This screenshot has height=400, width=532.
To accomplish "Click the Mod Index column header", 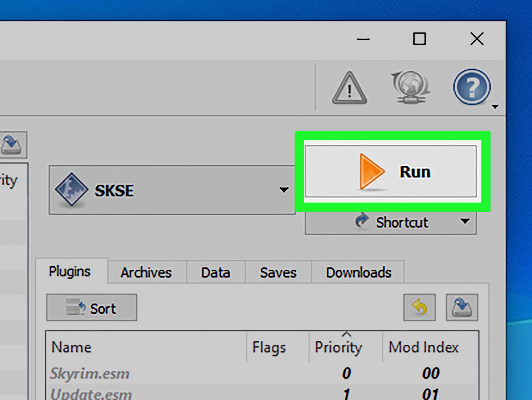I will pyautogui.click(x=424, y=347).
